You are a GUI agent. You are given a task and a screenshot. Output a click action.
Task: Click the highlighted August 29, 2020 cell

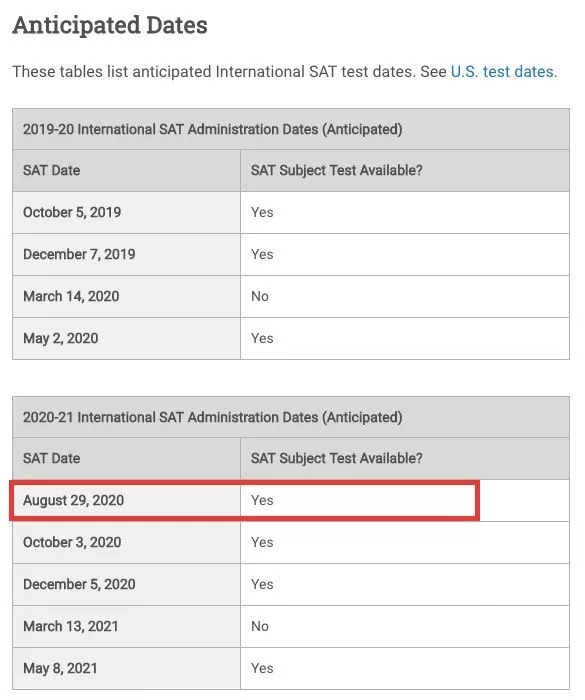[x=126, y=500]
